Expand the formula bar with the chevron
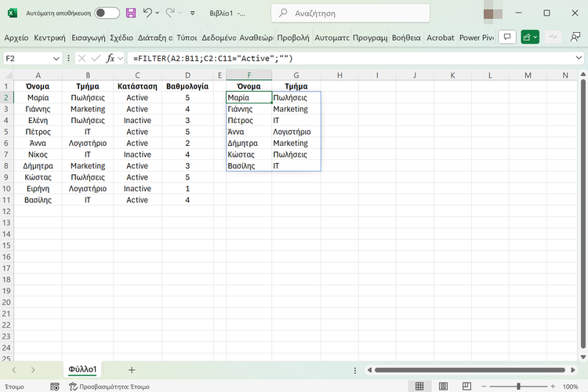Image resolution: width=588 pixels, height=392 pixels. tap(579, 58)
